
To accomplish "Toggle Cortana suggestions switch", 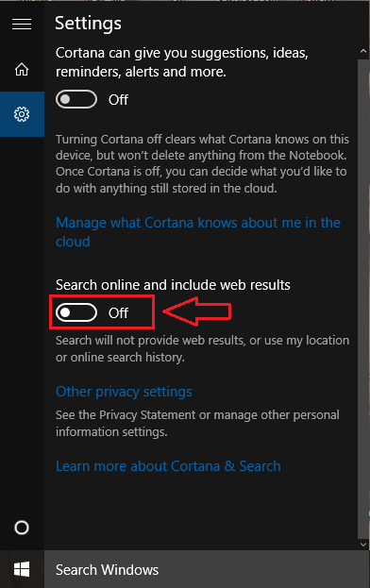I will [76, 99].
